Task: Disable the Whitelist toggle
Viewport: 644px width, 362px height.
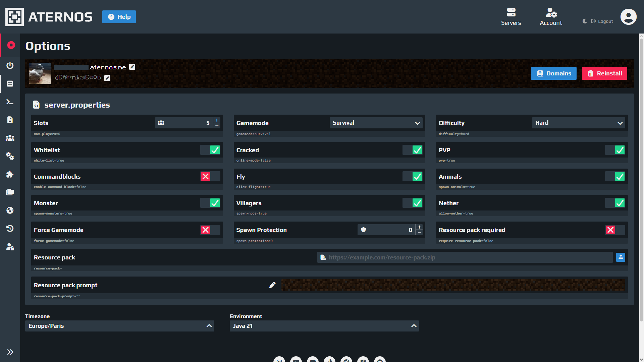Action: (x=210, y=150)
